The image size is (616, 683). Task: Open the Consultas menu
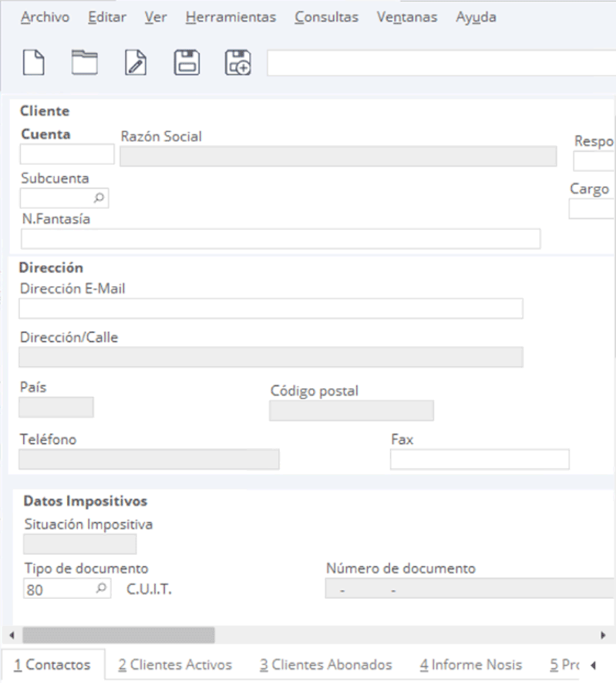pyautogui.click(x=326, y=17)
